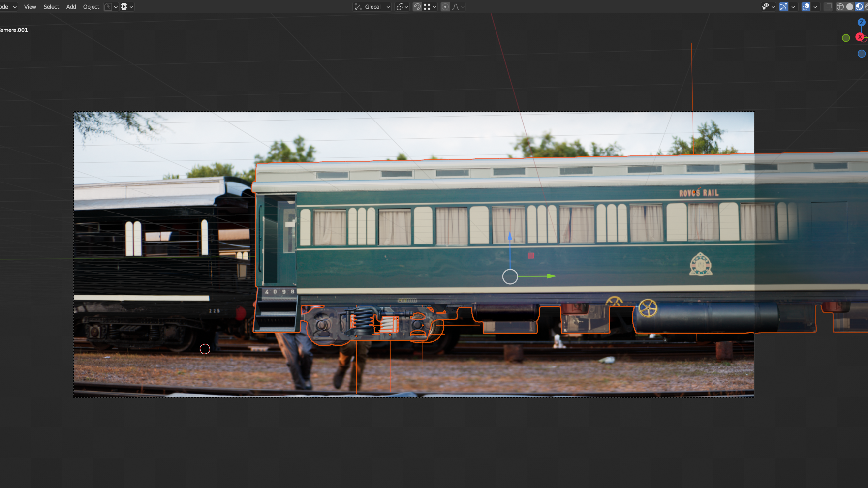This screenshot has width=868, height=488.
Task: Open the transform orientation Global dropdown
Action: (x=372, y=7)
